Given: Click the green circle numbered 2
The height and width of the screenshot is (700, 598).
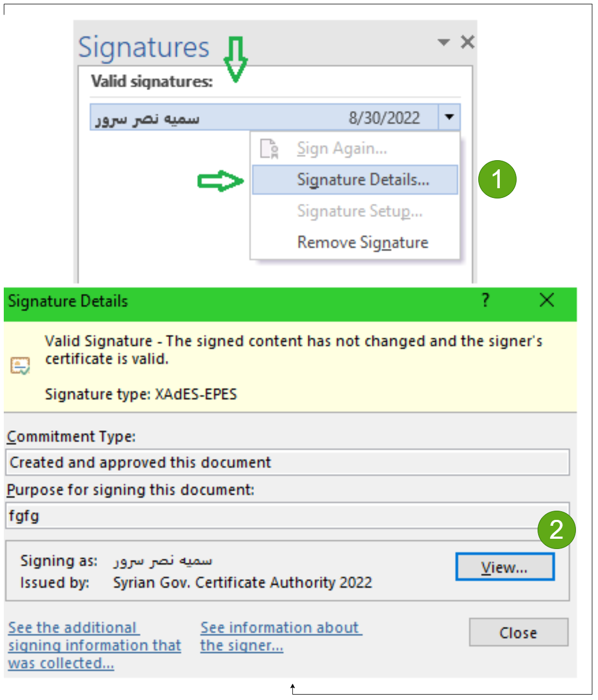Looking at the screenshot, I should coord(556,530).
